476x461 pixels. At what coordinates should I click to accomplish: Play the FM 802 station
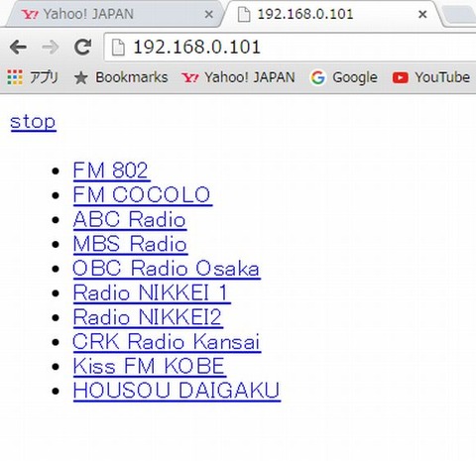coord(111,171)
